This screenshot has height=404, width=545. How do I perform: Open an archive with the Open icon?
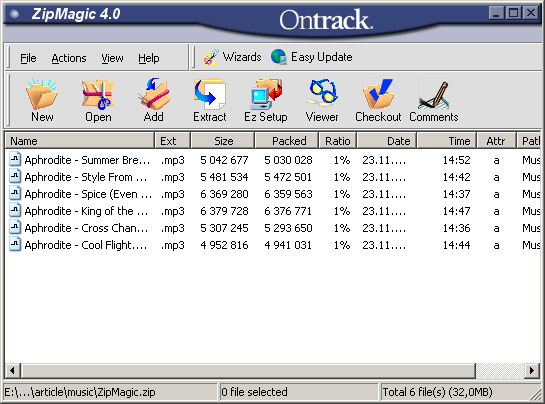point(98,100)
